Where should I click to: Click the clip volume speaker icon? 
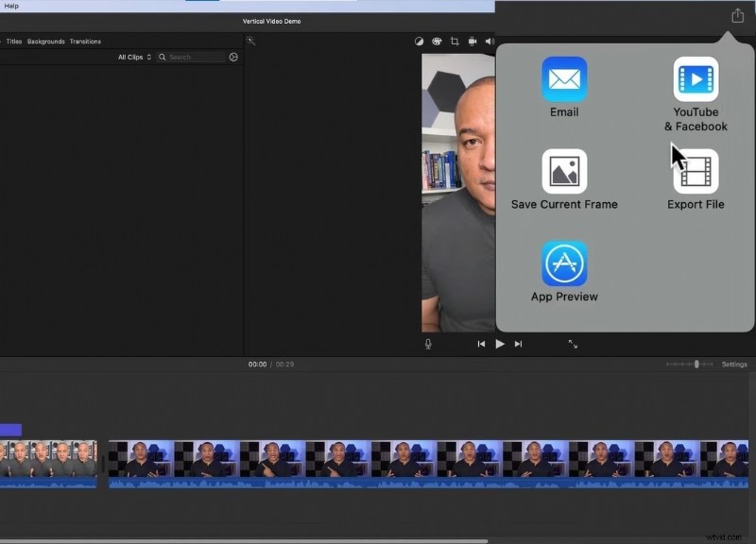tap(489, 42)
